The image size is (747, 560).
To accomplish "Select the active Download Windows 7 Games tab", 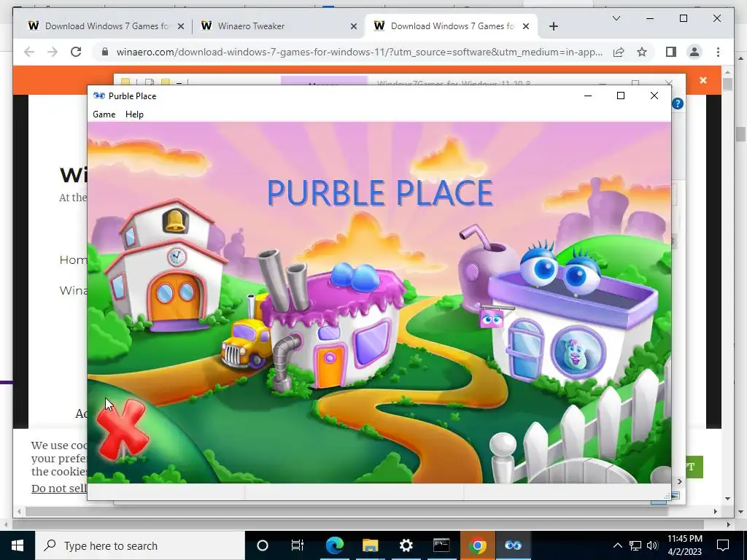I will click(451, 26).
